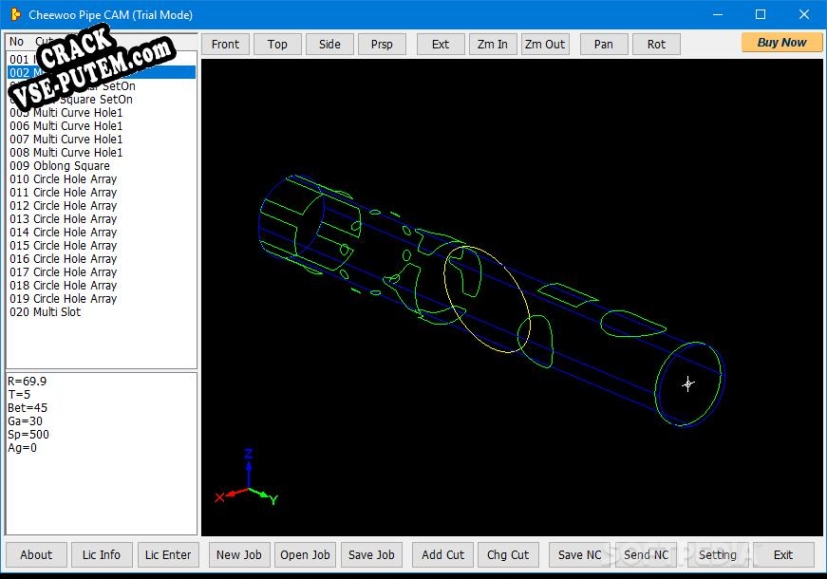The image size is (827, 579).
Task: Zoom out with Zm Out button
Action: click(x=545, y=44)
